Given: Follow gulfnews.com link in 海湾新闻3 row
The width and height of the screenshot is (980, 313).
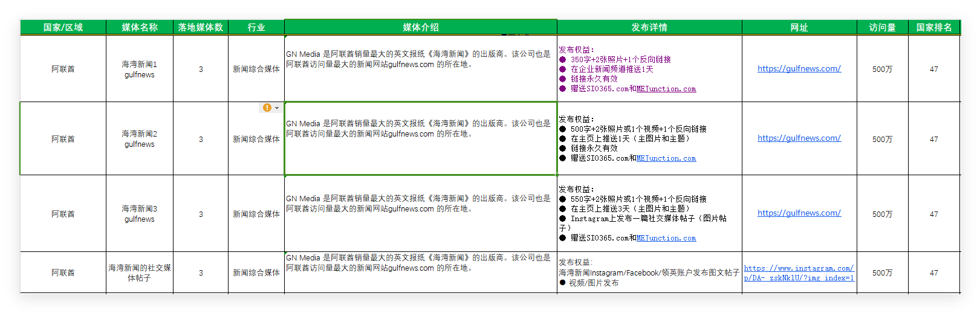Looking at the screenshot, I should click(799, 213).
